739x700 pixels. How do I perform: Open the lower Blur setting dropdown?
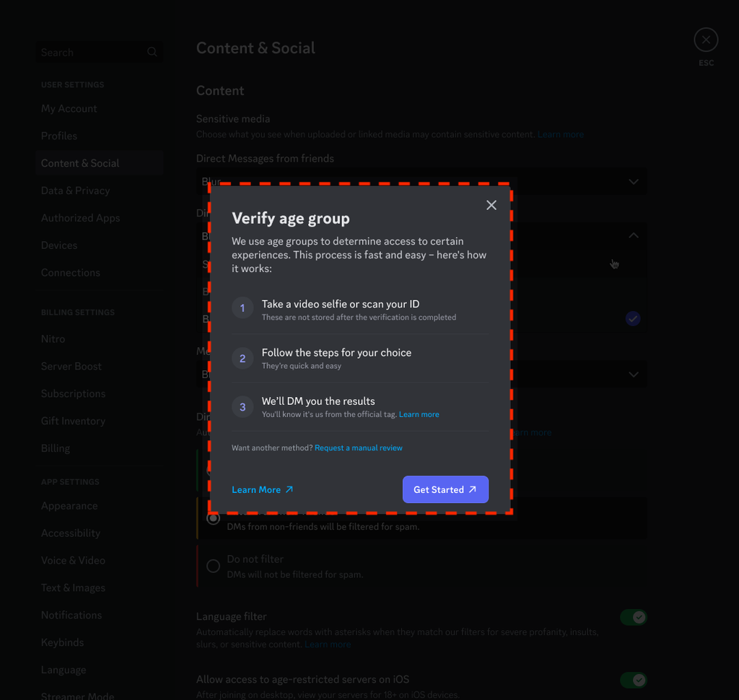(633, 374)
